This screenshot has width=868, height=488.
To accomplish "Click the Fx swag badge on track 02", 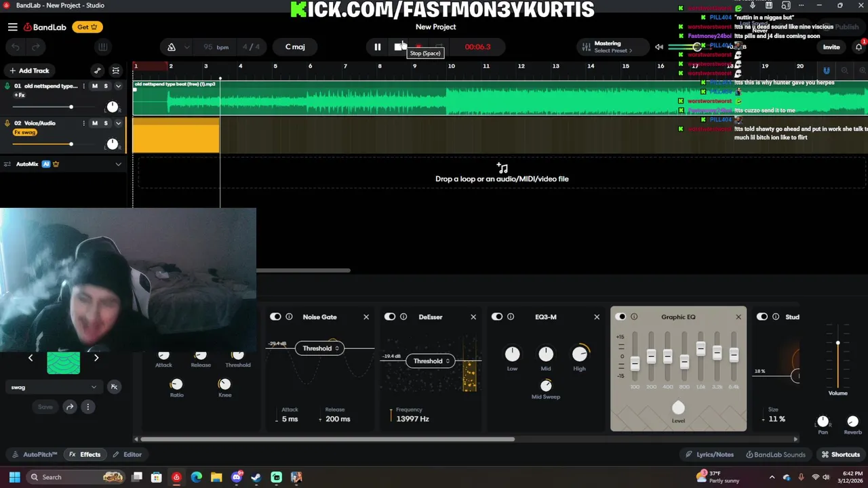I will point(25,132).
